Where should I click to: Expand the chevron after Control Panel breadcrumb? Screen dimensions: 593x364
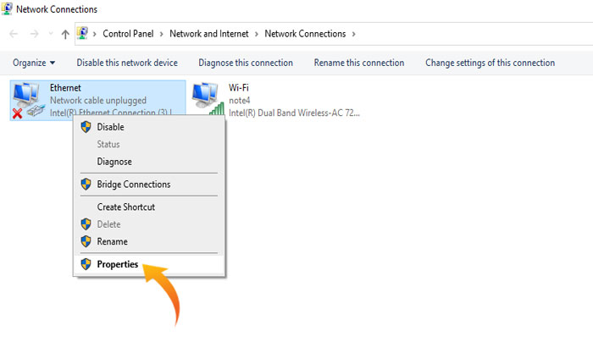(161, 34)
